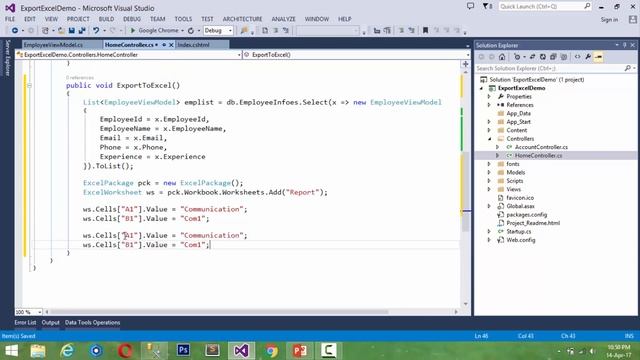The height and width of the screenshot is (360, 640).
Task: Toggle Preview Selected Items button
Action: pos(599,57)
